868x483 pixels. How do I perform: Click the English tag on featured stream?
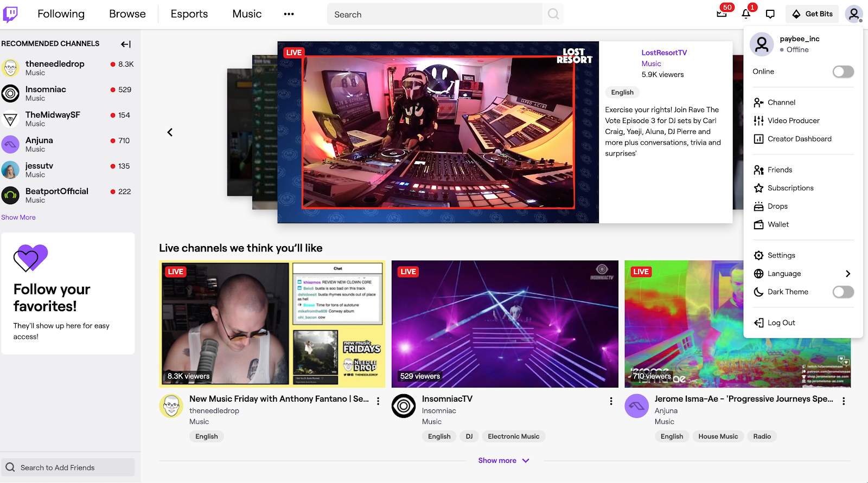(622, 92)
